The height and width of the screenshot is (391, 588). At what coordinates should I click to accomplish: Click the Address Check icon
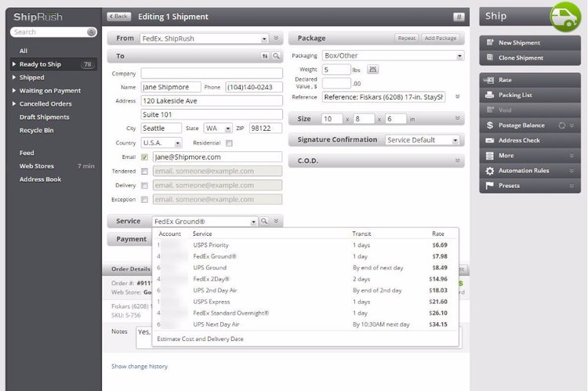click(490, 140)
